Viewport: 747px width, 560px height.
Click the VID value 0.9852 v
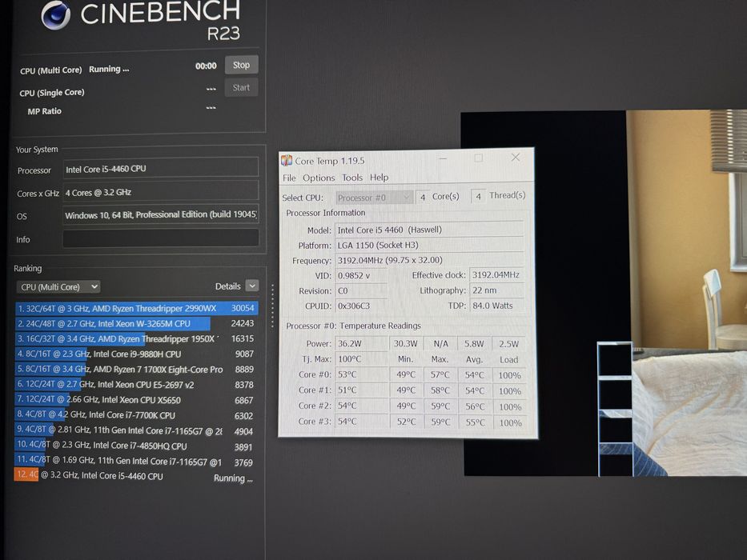point(360,275)
